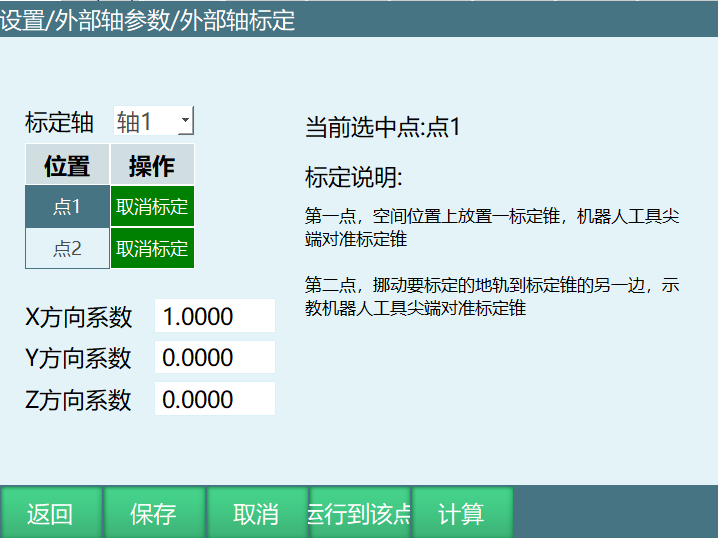The height and width of the screenshot is (538, 718).
Task: Save calibration with the 保存 button
Action: (153, 514)
